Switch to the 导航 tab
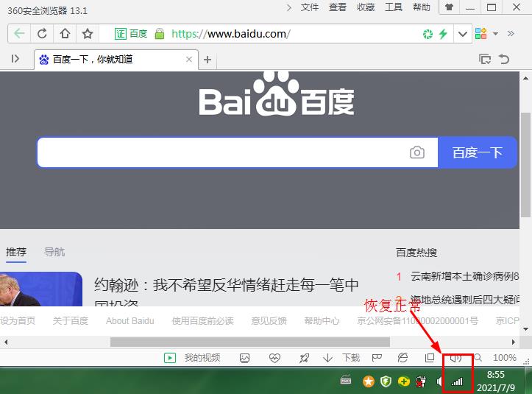This screenshot has height=394, width=532. tap(54, 252)
